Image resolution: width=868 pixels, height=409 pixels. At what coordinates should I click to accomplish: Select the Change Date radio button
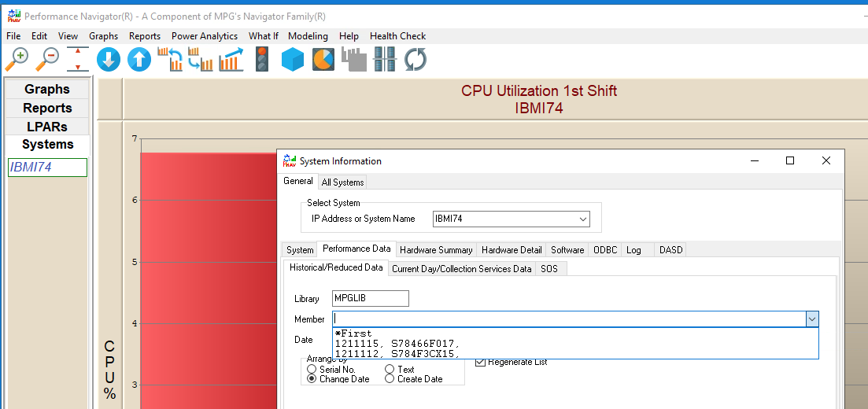pyautogui.click(x=312, y=379)
